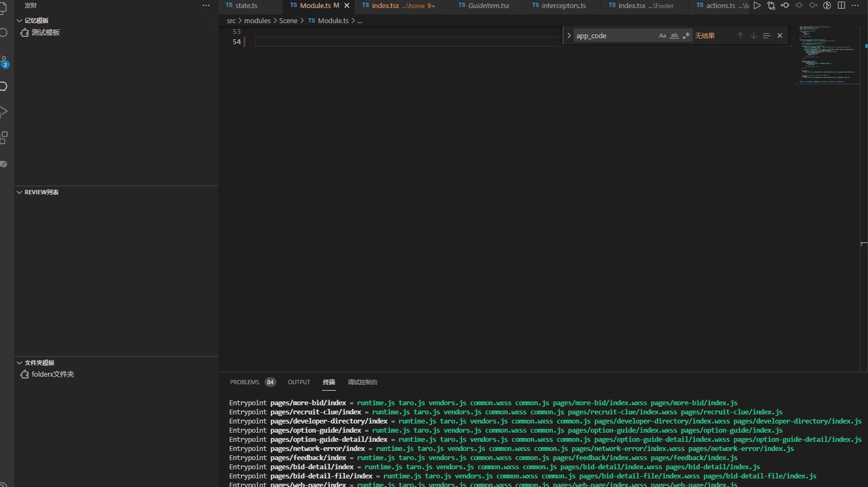Open the chat bubble view in activity bar
This screenshot has height=487, width=868.
[4, 86]
